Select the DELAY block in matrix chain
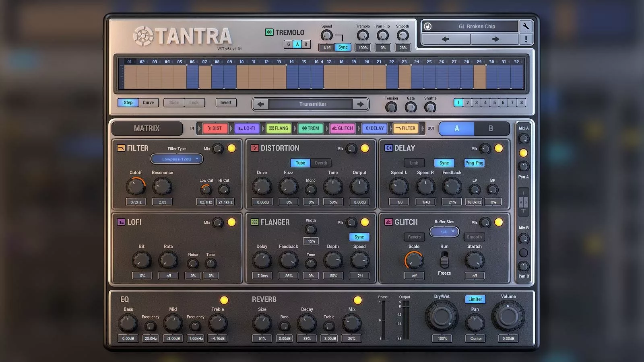Screen dimensions: 644x362 (374, 128)
